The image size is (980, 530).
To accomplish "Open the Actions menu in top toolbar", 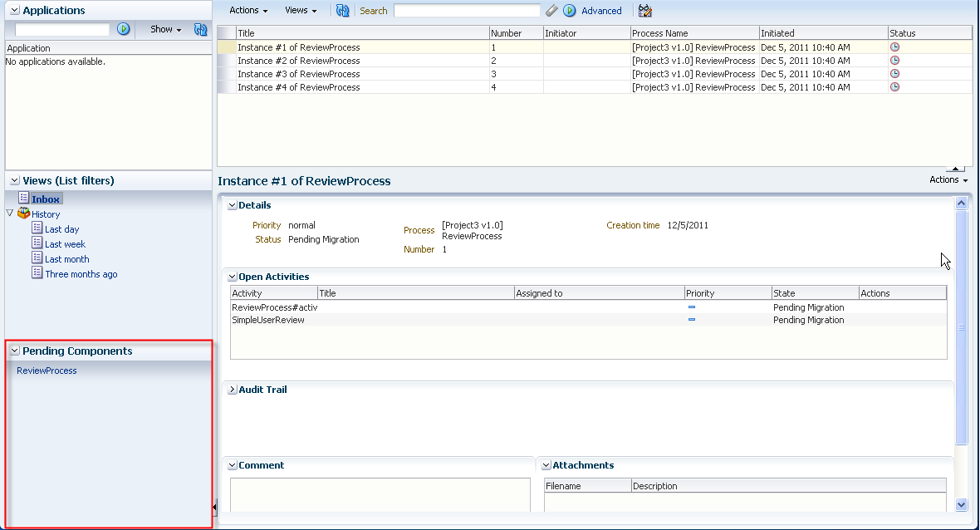I will (248, 10).
